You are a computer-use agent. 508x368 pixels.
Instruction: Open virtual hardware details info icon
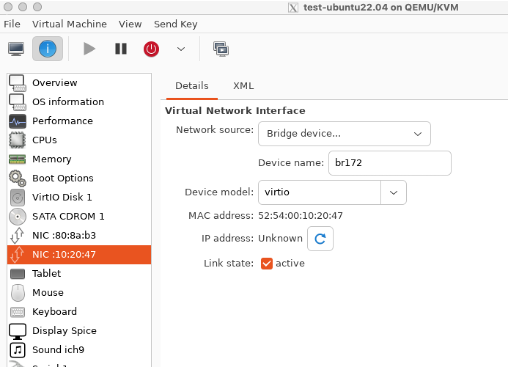pos(47,49)
